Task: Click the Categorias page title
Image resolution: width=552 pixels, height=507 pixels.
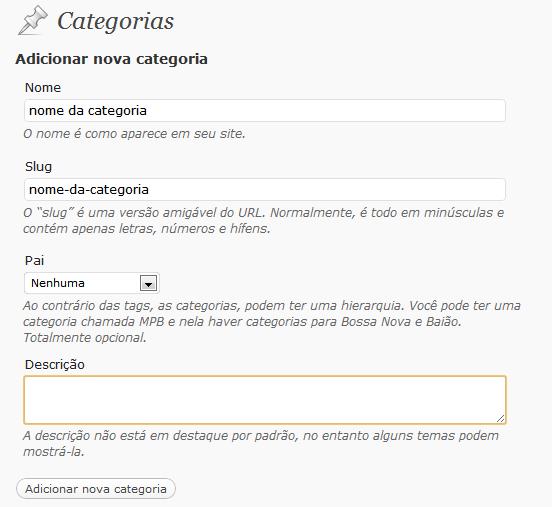Action: click(115, 22)
